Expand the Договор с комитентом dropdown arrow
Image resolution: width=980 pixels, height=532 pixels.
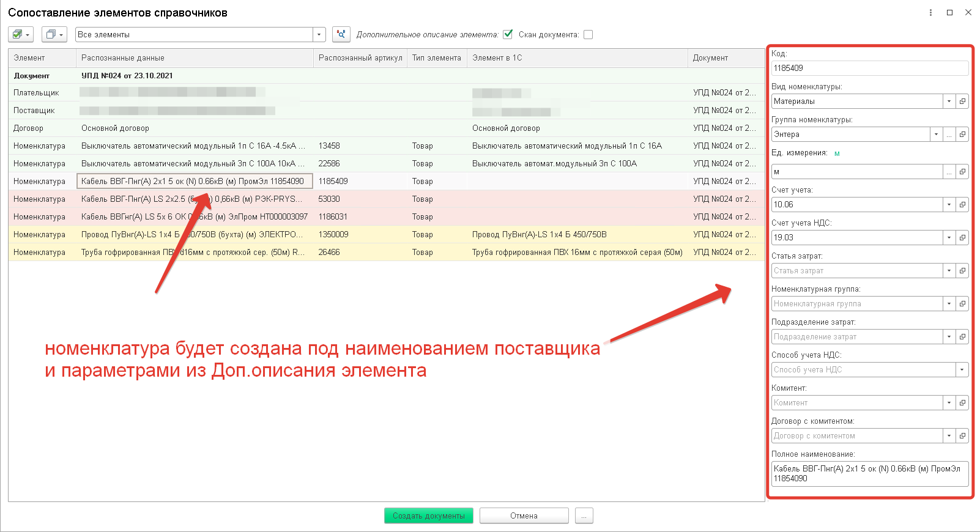pos(949,436)
